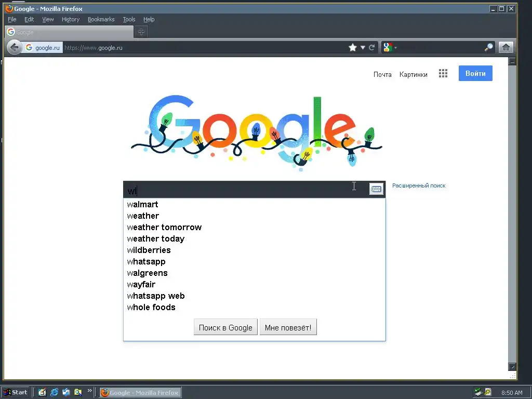Open the Google apps grid icon
This screenshot has width=532, height=399.
pyautogui.click(x=443, y=73)
